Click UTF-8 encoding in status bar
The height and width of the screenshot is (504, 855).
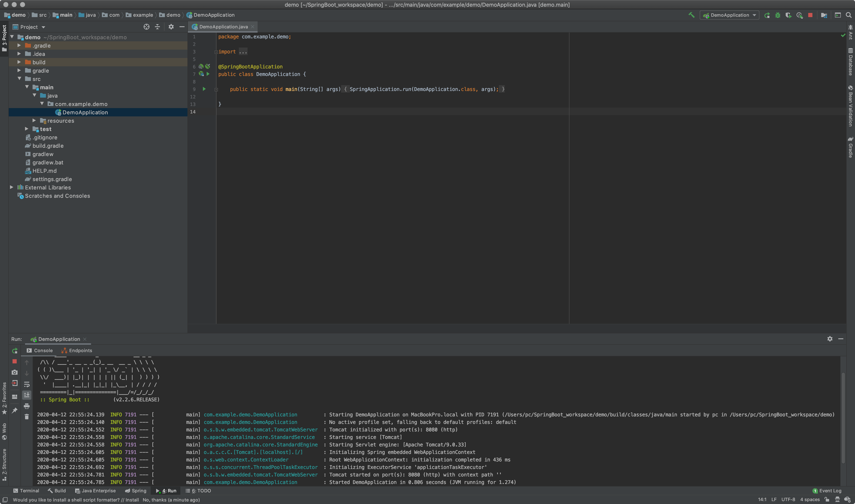788,500
